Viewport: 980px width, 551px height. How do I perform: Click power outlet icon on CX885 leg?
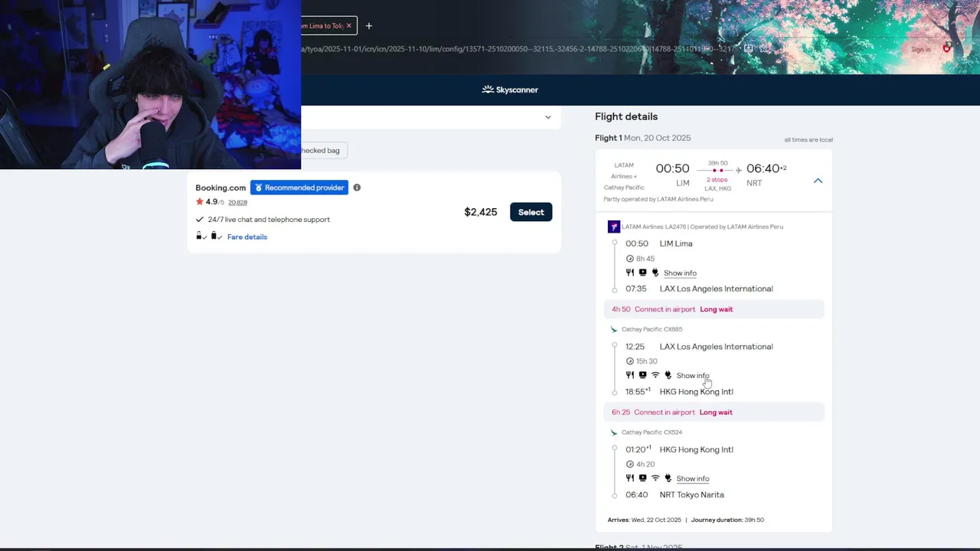coord(668,375)
